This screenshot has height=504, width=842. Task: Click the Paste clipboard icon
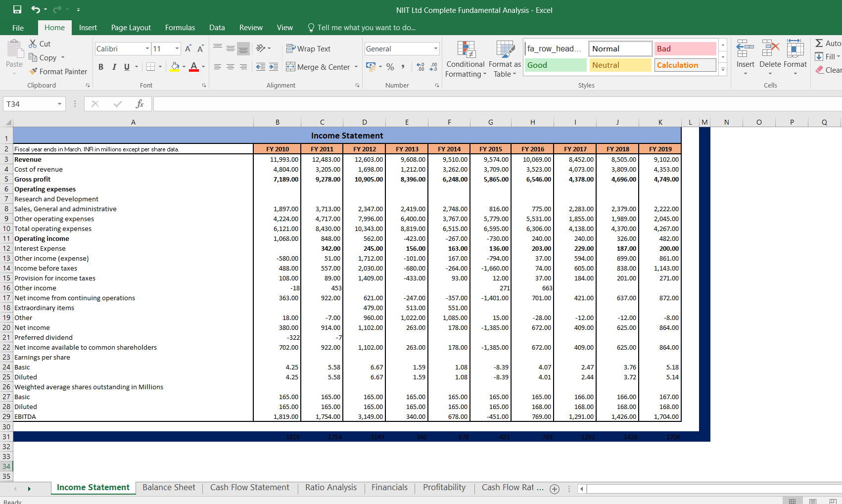(14, 49)
